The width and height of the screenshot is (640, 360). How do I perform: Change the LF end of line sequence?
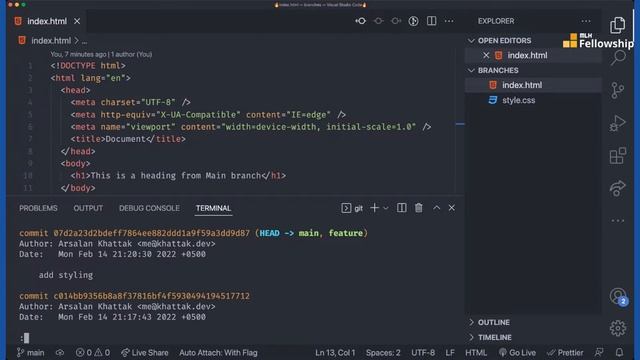click(x=450, y=352)
